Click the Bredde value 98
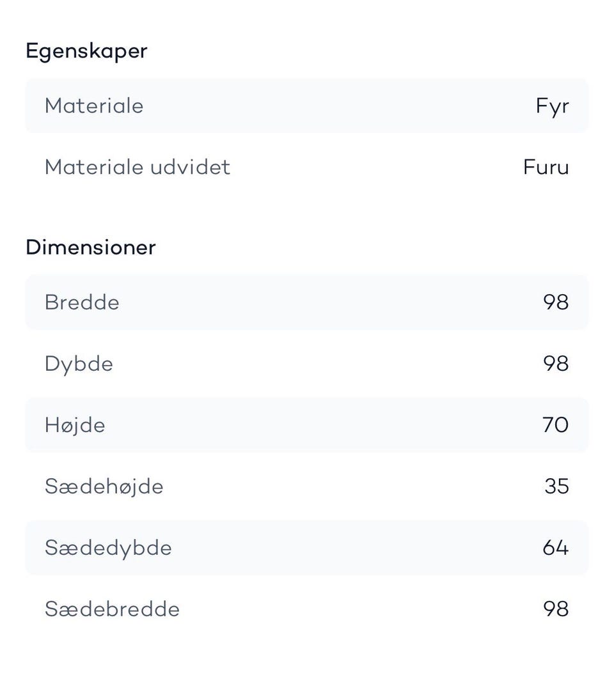Viewport: 614px width, 700px height. [x=556, y=302]
